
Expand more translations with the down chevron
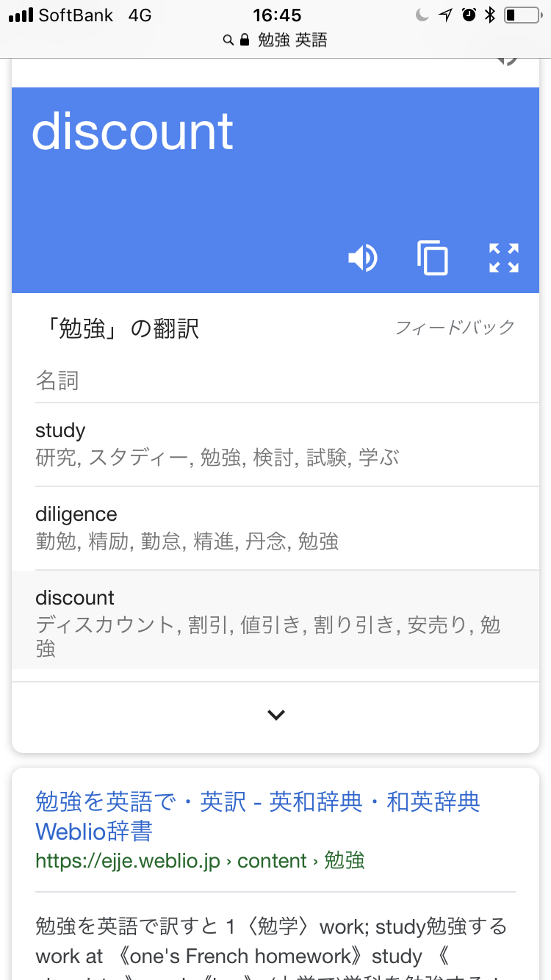pos(275,714)
